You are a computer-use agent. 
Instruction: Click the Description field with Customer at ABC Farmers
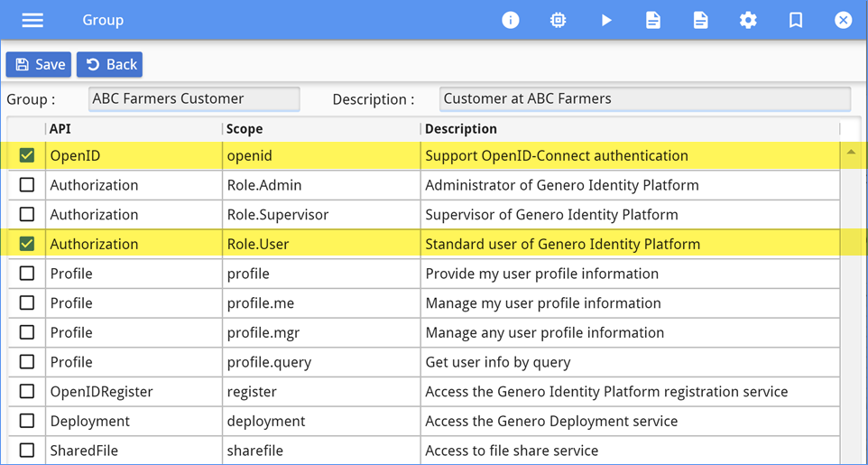click(x=645, y=98)
